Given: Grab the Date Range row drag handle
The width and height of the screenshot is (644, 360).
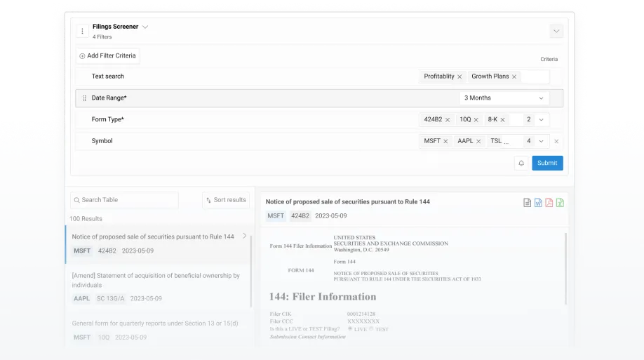Looking at the screenshot, I should pyautogui.click(x=85, y=98).
